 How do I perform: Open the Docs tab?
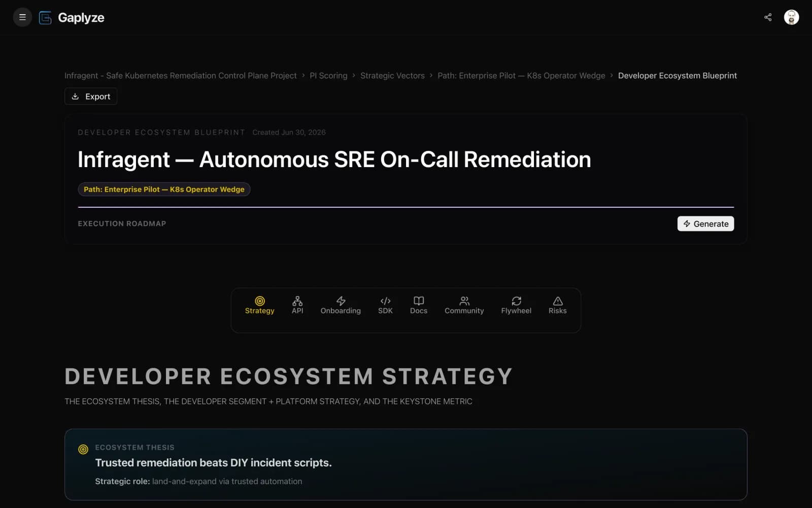tap(419, 305)
